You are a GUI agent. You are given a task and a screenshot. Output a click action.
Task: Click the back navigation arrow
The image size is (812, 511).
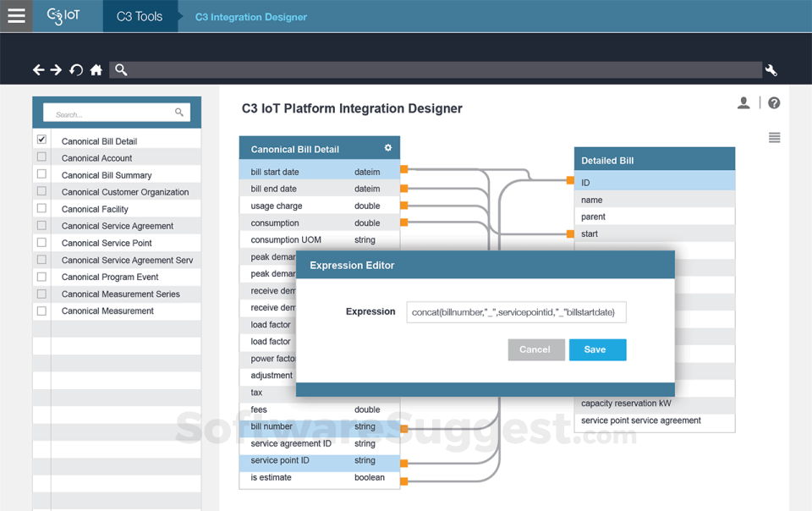tap(39, 70)
